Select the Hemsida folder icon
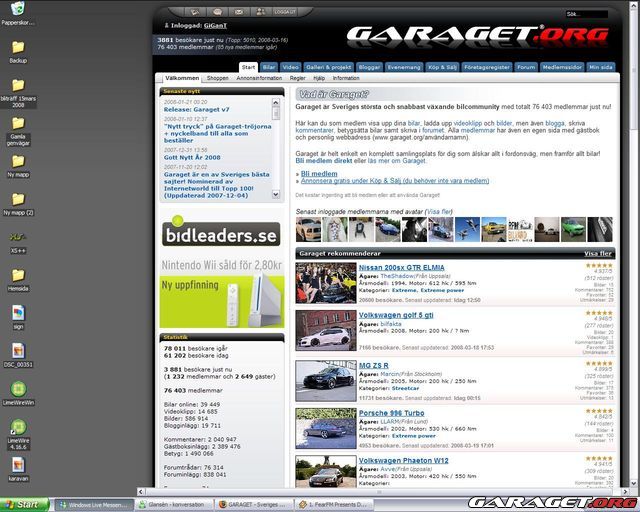Screen dimensions: 640x512 click(18, 280)
